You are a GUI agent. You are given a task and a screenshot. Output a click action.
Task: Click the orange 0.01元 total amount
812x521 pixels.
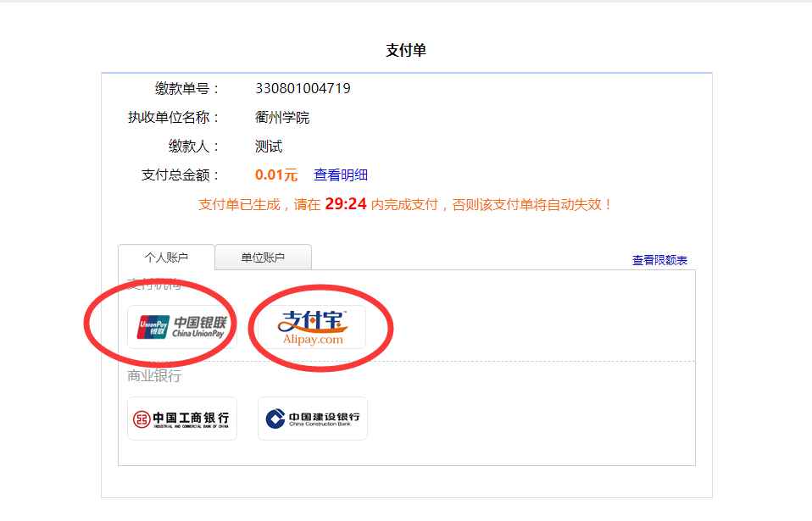[276, 175]
